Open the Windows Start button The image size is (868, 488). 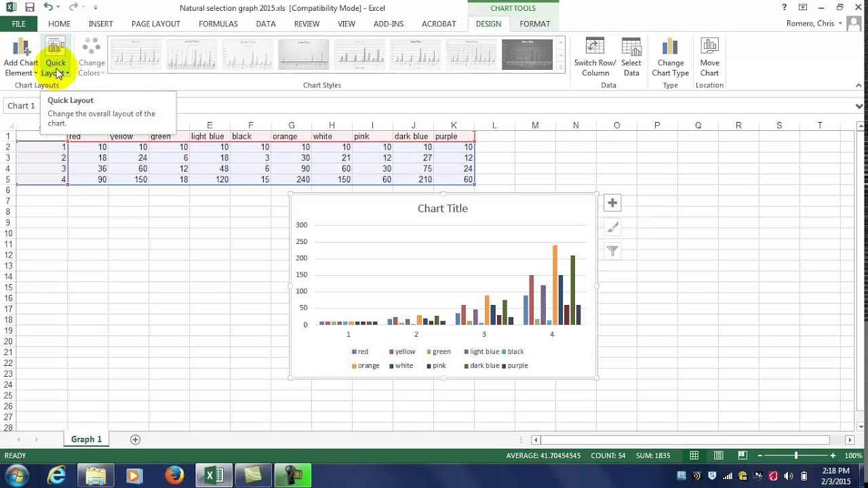point(17,476)
